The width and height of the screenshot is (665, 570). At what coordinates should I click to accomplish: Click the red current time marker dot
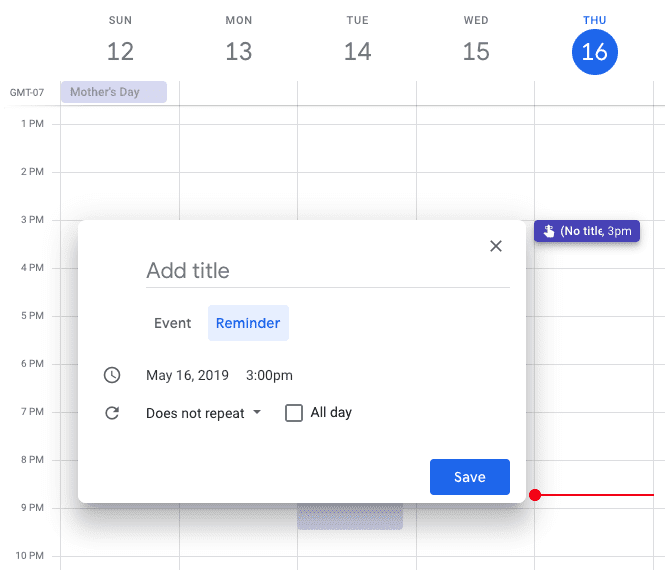pyautogui.click(x=535, y=495)
